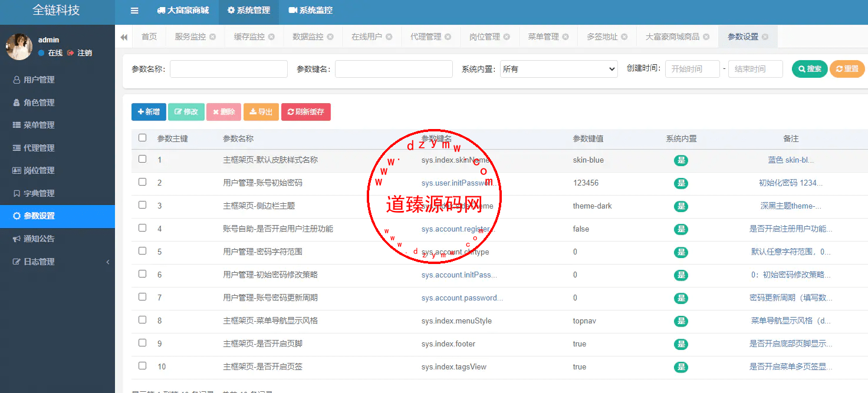Click the 蓝色 skin-bl... remark link

791,160
